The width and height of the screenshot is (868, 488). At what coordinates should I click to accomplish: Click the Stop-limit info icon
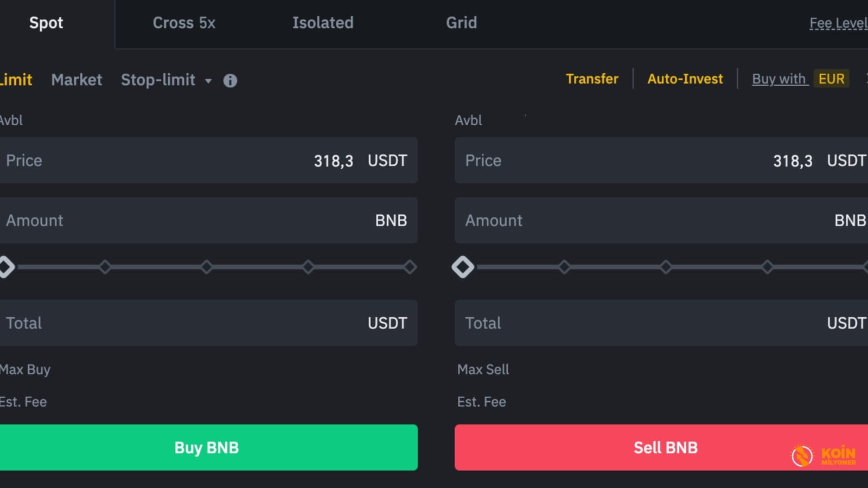click(229, 80)
